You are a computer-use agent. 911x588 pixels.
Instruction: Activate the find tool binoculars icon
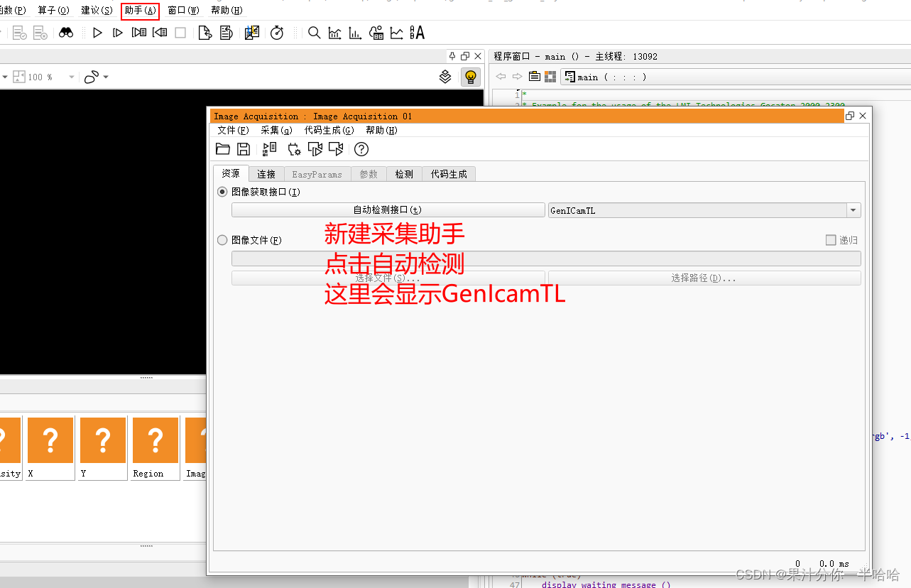[66, 32]
